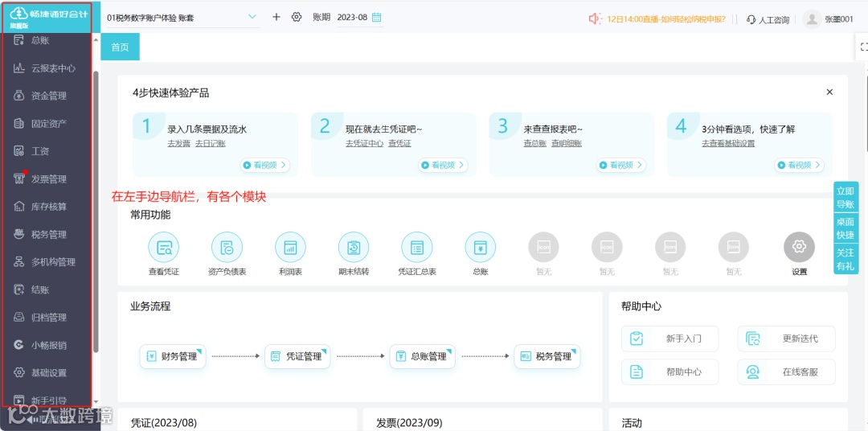Expand 税务管理 in 业务流程
Image resolution: width=868 pixels, height=431 pixels.
[x=547, y=356]
